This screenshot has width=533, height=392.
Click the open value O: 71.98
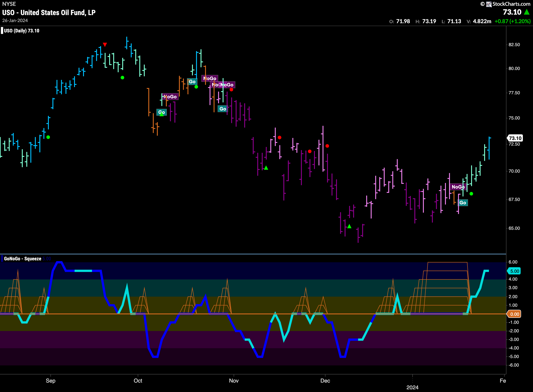pos(400,21)
